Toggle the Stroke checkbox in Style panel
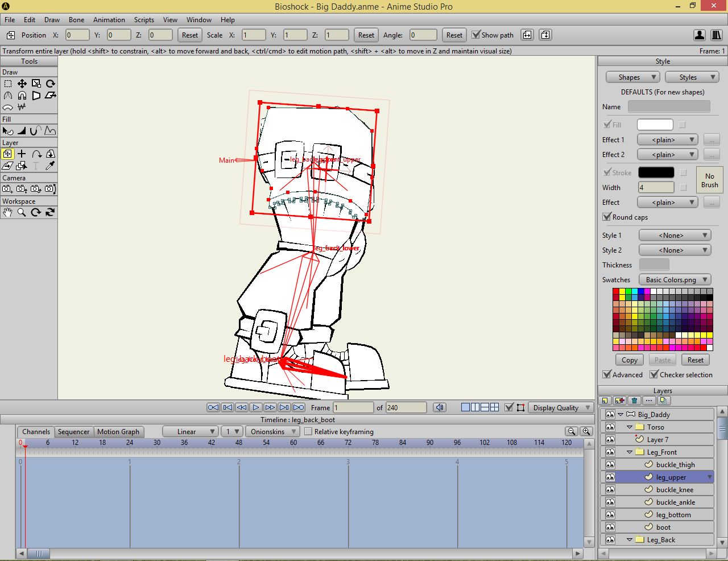This screenshot has width=728, height=561. click(x=607, y=172)
